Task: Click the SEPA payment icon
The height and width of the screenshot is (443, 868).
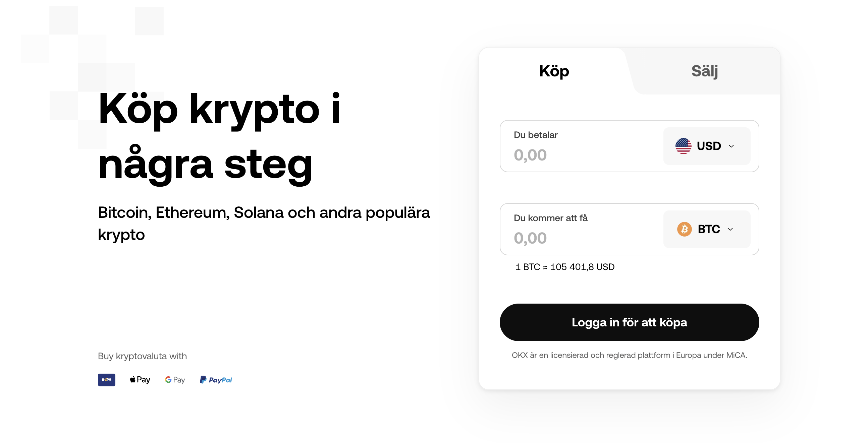Action: point(106,380)
